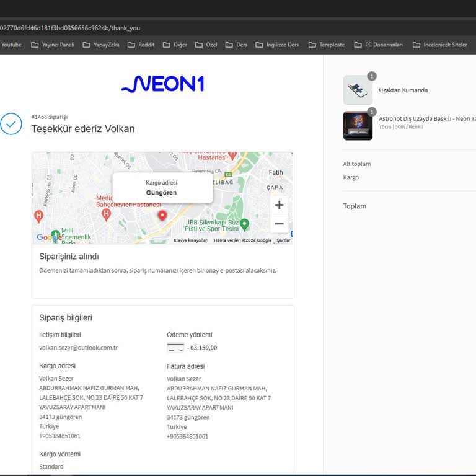Image resolution: width=476 pixels, height=476 pixels.
Task: Open the Templeate bookmark folder
Action: (327, 45)
